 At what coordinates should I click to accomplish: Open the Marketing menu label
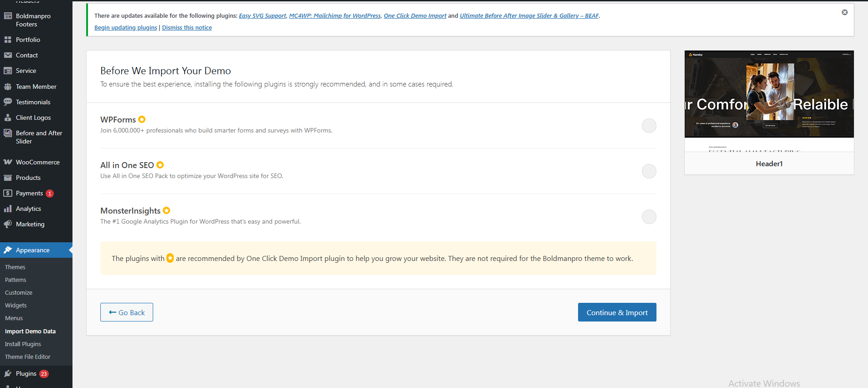30,224
